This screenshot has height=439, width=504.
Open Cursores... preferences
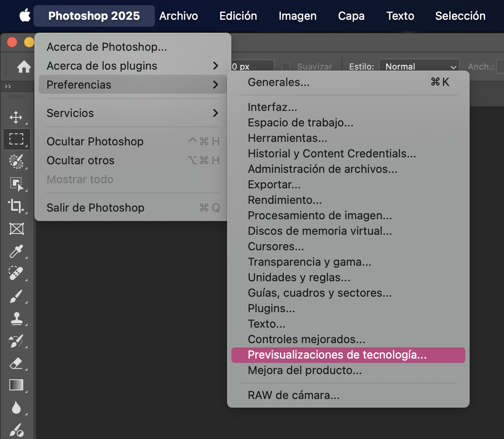(348, 246)
